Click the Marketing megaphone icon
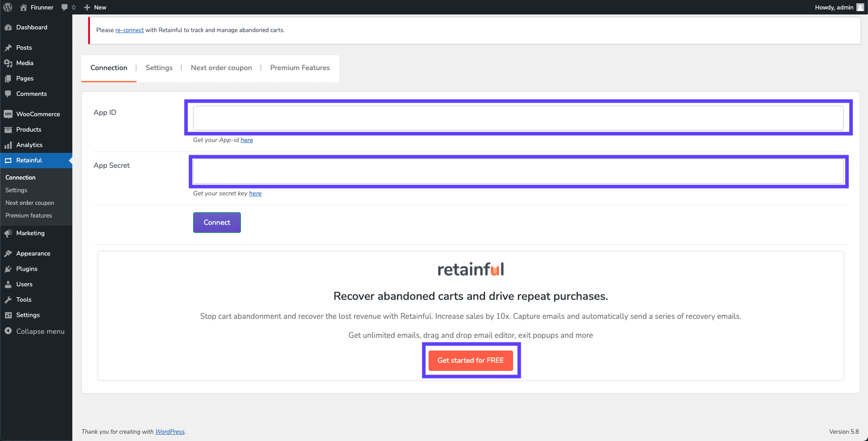The height and width of the screenshot is (441, 868). pos(8,233)
